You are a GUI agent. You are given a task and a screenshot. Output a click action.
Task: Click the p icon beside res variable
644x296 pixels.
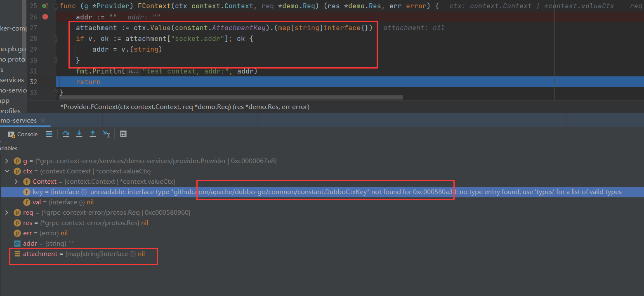tap(17, 223)
